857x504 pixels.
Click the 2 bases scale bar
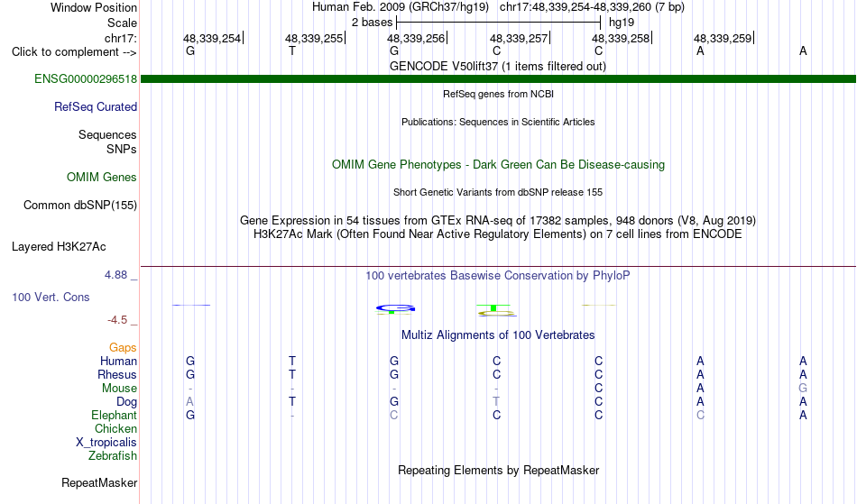499,23
